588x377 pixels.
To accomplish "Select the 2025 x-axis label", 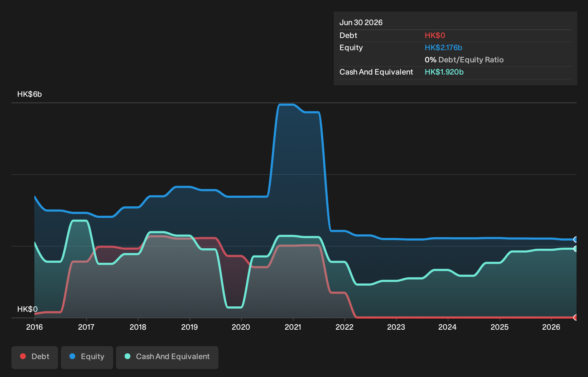I will point(500,327).
